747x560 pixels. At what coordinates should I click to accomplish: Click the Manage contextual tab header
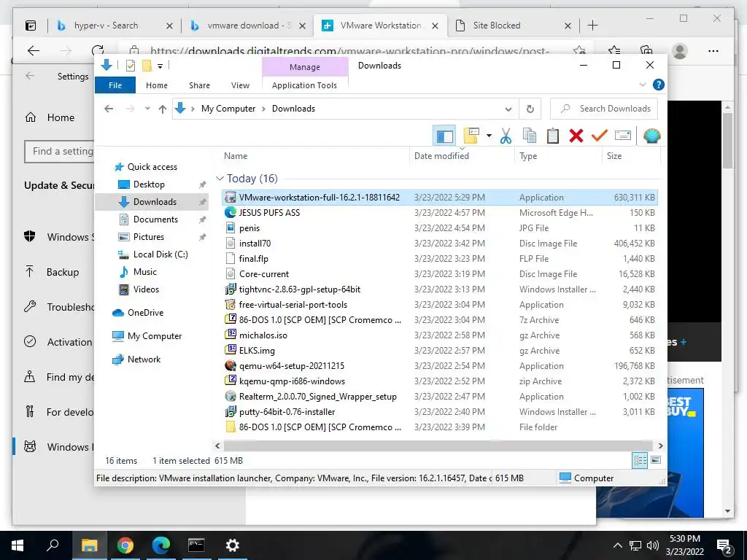305,67
